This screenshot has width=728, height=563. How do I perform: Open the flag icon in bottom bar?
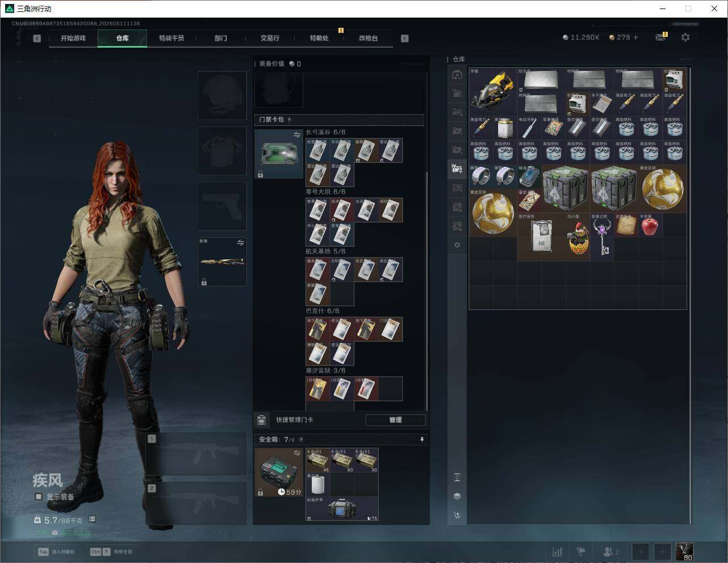coord(581,552)
